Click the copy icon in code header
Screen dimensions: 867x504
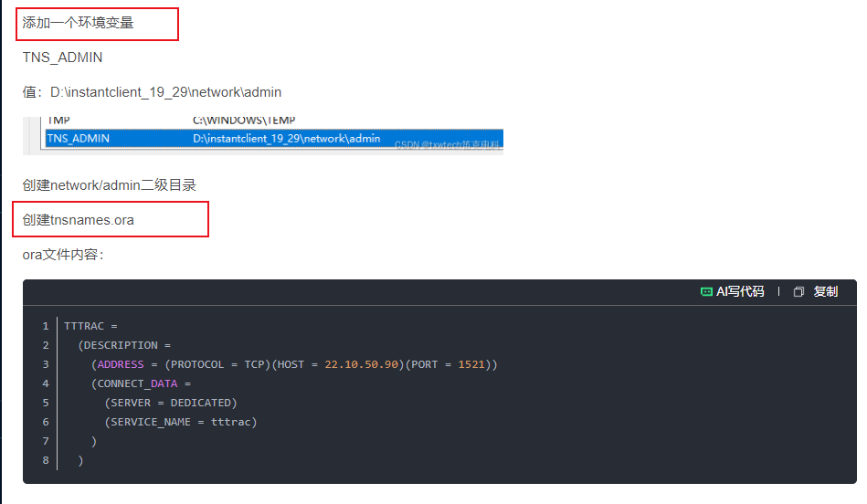click(798, 292)
